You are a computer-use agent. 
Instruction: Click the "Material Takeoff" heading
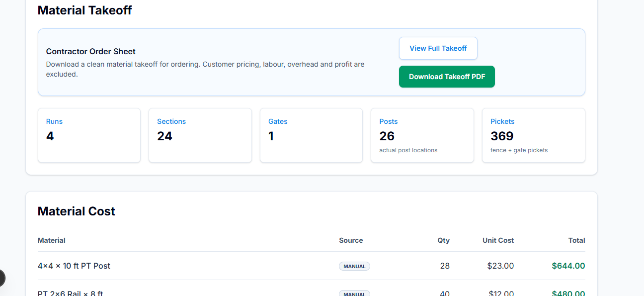tap(85, 10)
